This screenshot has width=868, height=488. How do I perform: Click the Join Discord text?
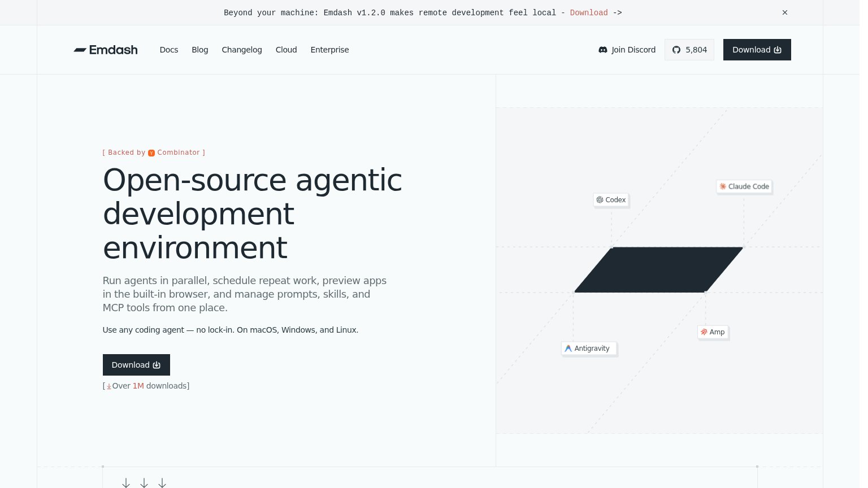[633, 50]
